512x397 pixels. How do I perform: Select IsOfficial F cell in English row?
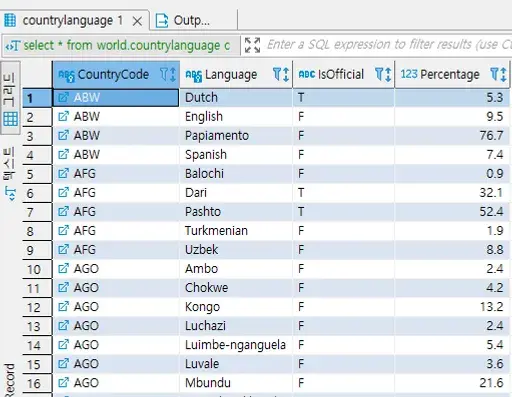click(343, 116)
